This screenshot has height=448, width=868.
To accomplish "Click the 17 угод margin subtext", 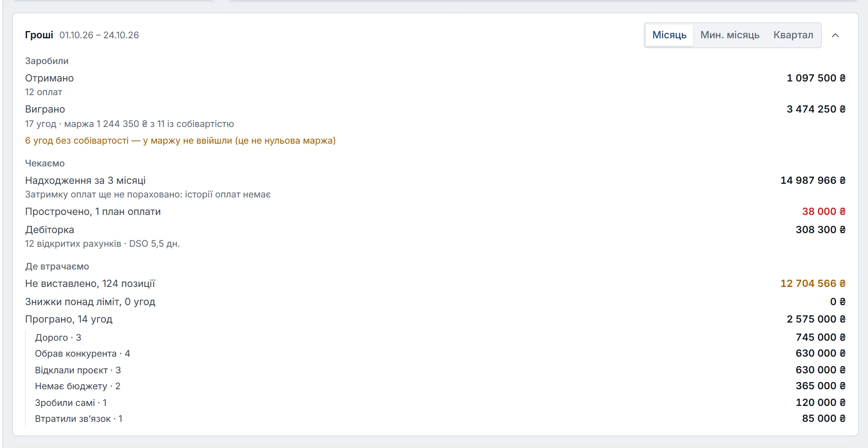I will (x=130, y=124).
